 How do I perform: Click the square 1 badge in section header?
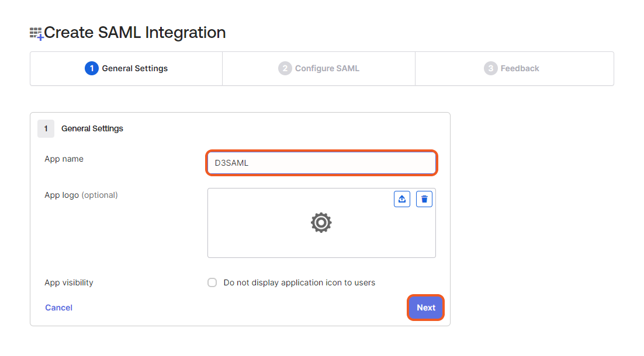(46, 128)
